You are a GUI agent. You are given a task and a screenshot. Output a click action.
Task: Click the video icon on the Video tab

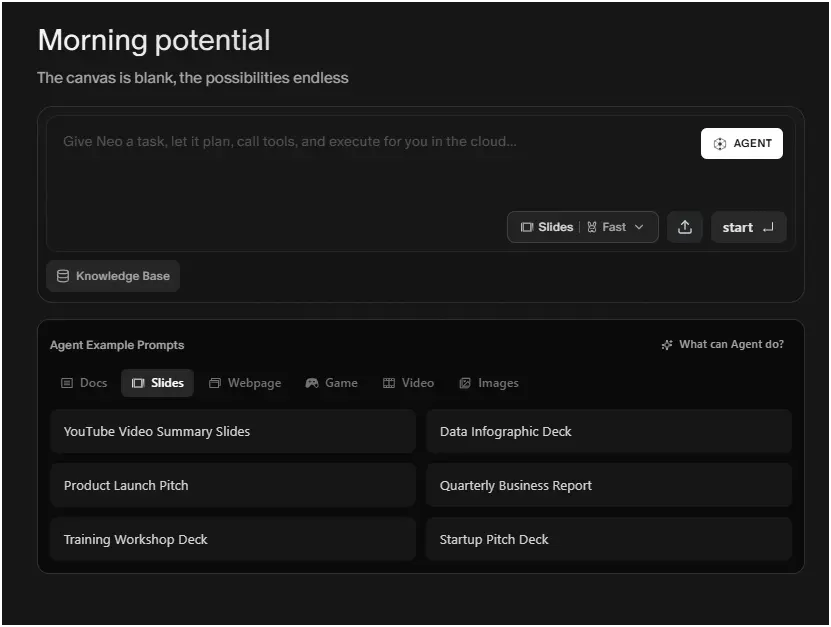[x=388, y=382]
